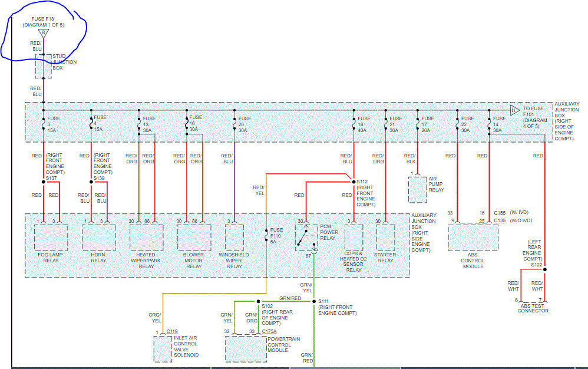Click the "WINDSHIELD WIPER RELAY" label

coord(234,261)
